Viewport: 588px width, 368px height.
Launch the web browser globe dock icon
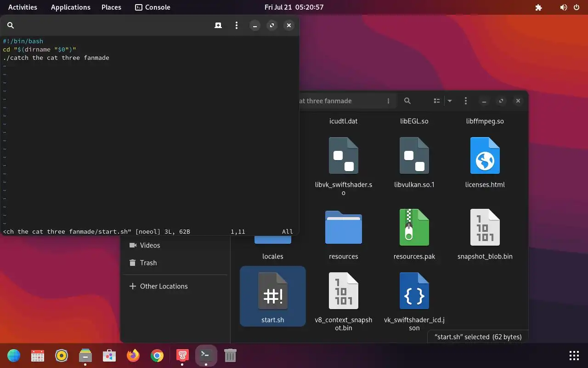14,355
